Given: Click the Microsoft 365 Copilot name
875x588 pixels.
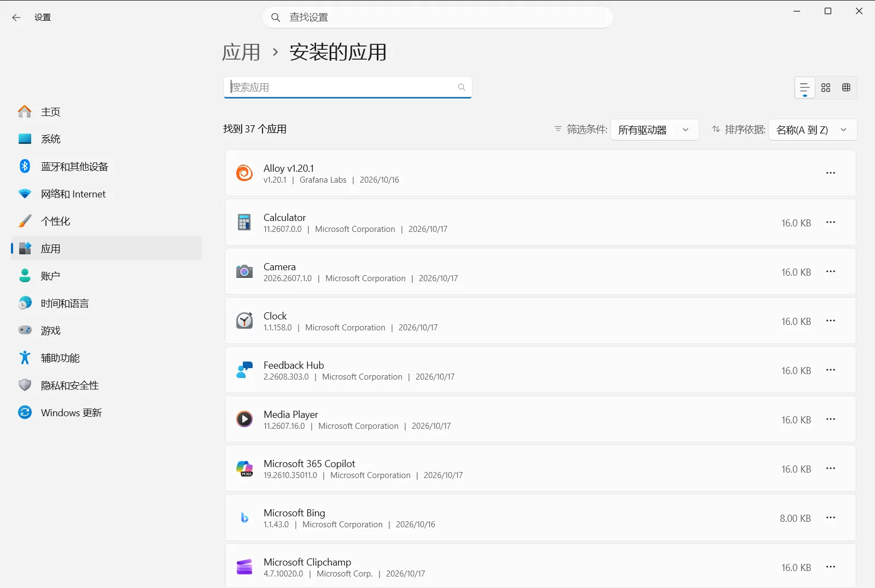Looking at the screenshot, I should (x=309, y=464).
